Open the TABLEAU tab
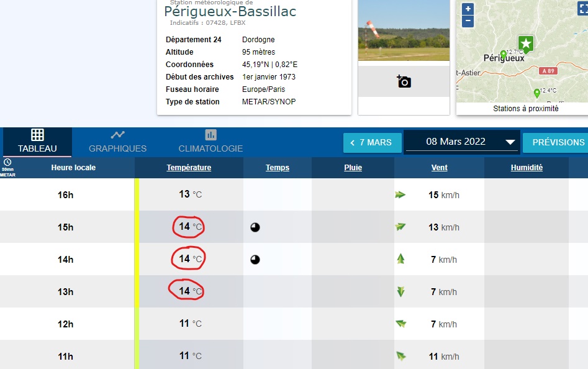Image resolution: width=588 pixels, height=369 pixels. point(37,142)
